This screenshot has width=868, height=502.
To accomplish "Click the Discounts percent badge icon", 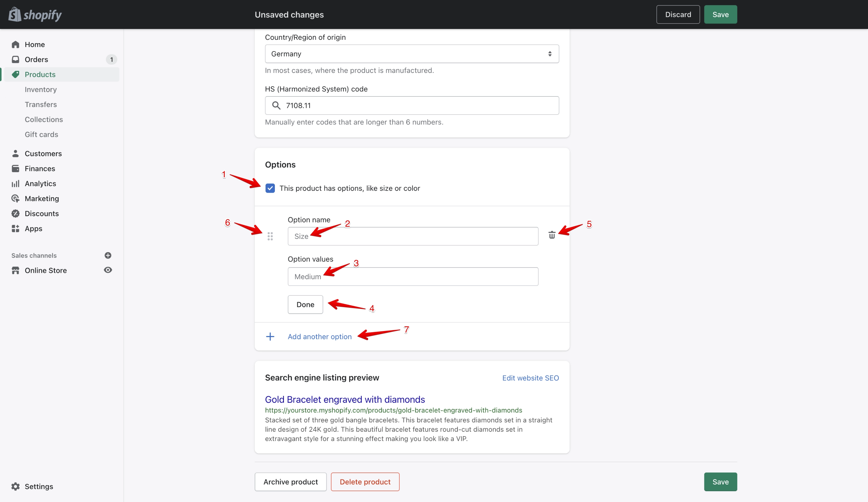I will (15, 214).
